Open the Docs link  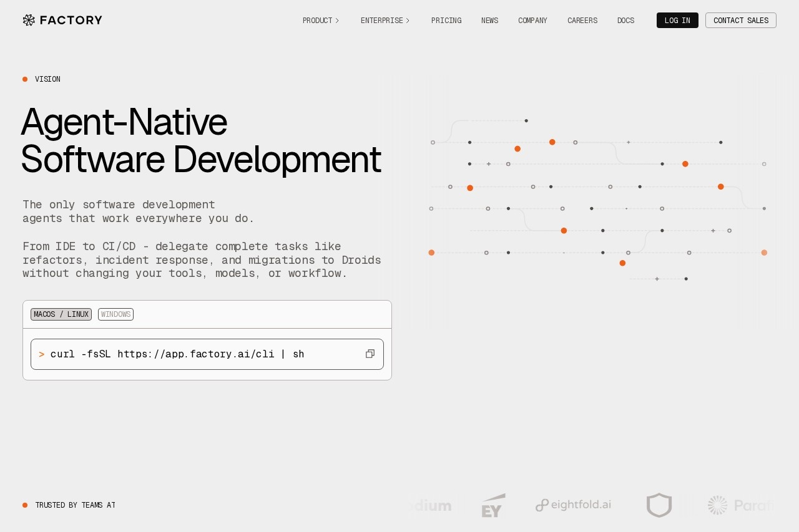point(625,21)
